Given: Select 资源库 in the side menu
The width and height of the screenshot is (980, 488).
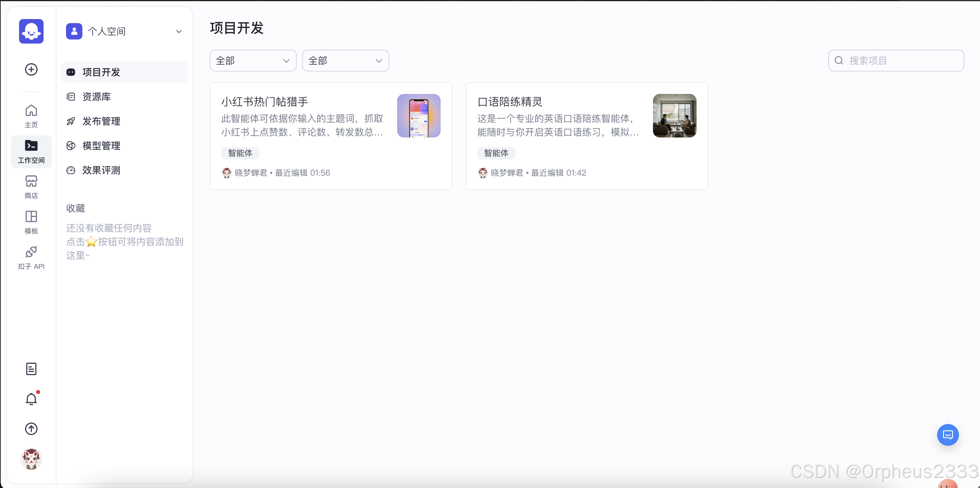Looking at the screenshot, I should coord(97,97).
